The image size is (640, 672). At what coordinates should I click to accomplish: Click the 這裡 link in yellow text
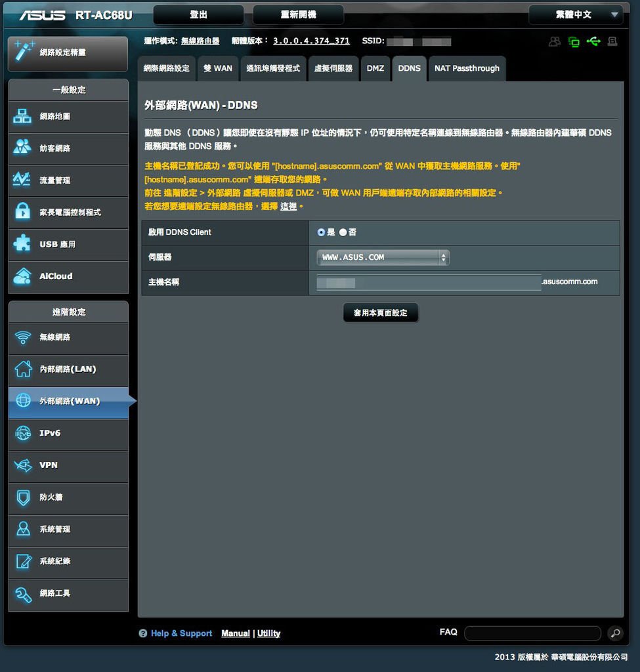(x=289, y=207)
